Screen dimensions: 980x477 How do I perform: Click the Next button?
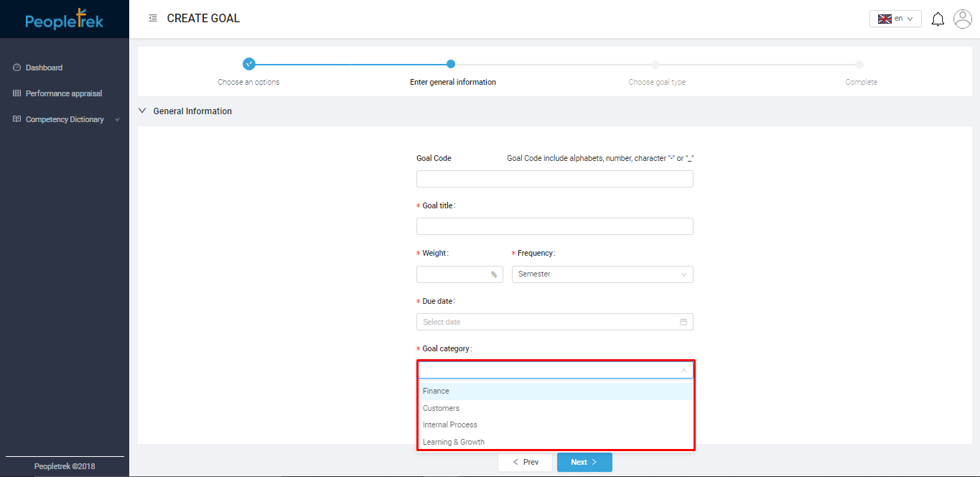[584, 462]
